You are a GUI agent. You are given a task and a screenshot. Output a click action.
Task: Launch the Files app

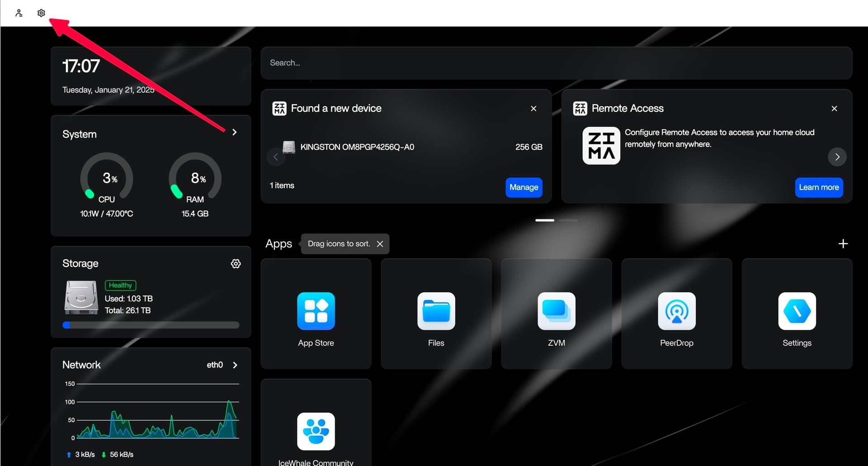pos(436,311)
